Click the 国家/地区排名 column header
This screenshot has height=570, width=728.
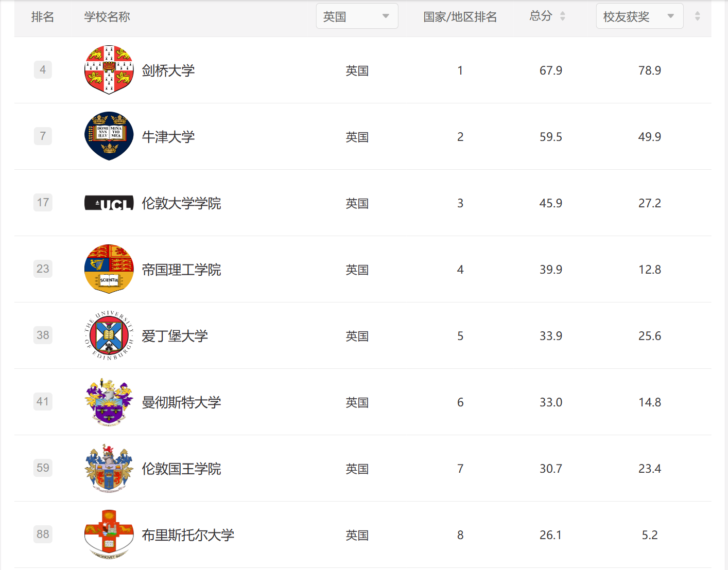[460, 17]
